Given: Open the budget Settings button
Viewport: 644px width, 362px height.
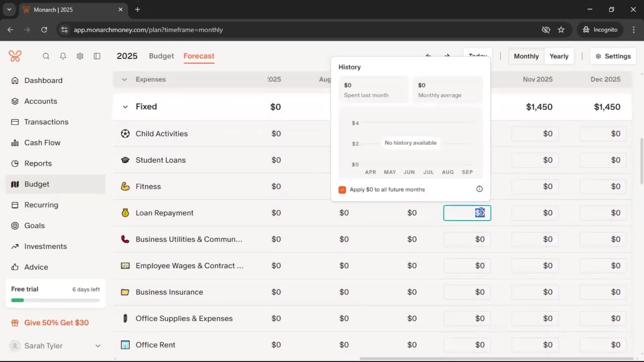Looking at the screenshot, I should (613, 56).
